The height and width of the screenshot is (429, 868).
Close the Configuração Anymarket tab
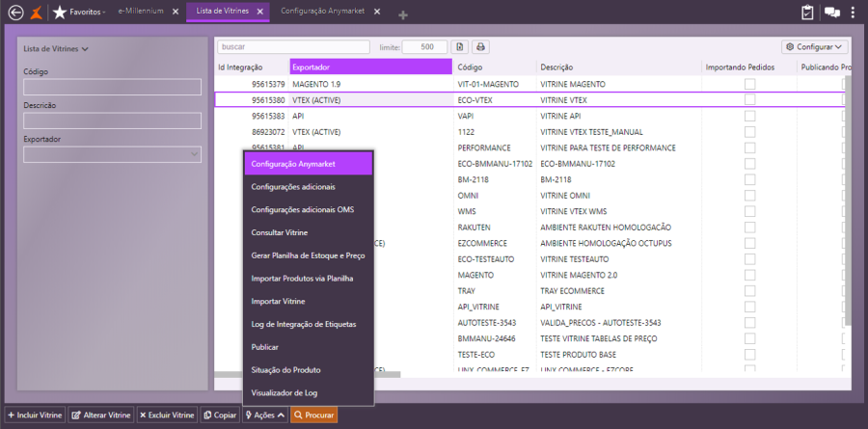pos(377,12)
